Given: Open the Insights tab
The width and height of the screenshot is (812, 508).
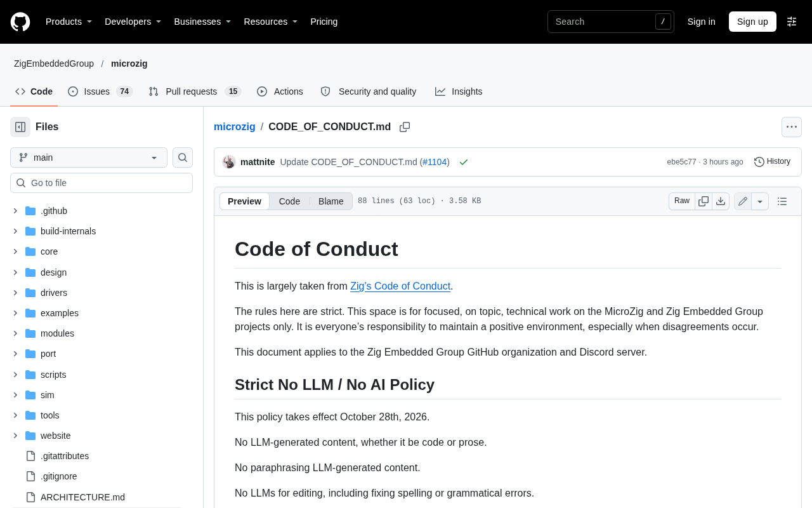Looking at the screenshot, I should (459, 91).
